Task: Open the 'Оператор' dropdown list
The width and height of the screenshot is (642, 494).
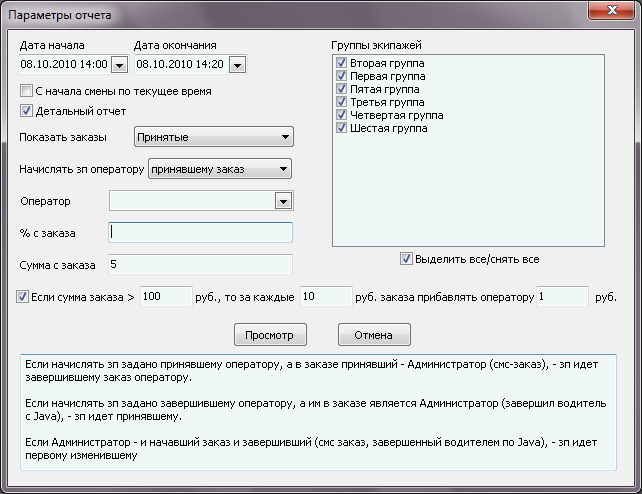Action: [x=281, y=201]
